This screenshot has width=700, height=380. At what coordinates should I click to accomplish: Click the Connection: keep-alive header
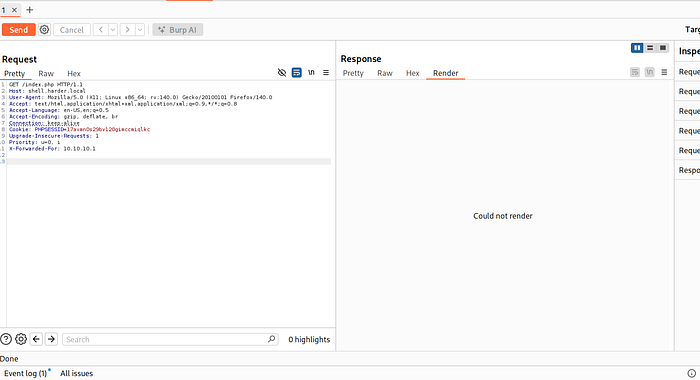[x=44, y=123]
